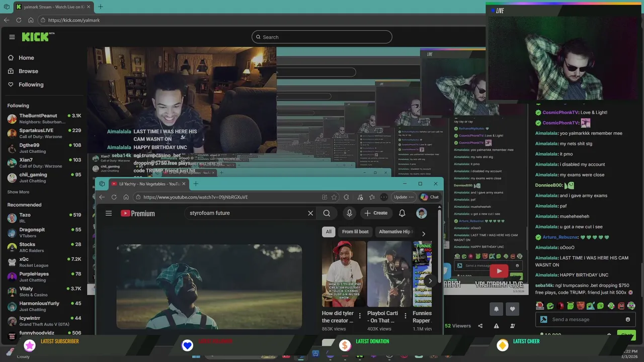Open YouTube account avatar menu

(x=422, y=213)
